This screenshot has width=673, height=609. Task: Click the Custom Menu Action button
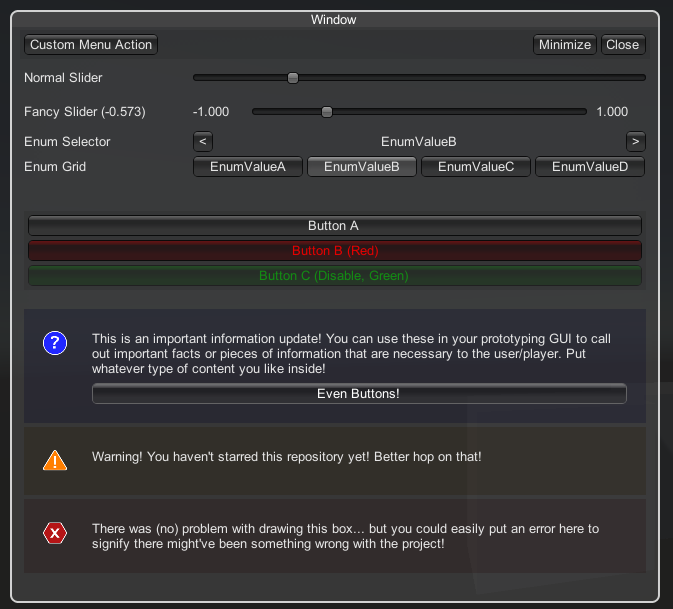point(91,45)
